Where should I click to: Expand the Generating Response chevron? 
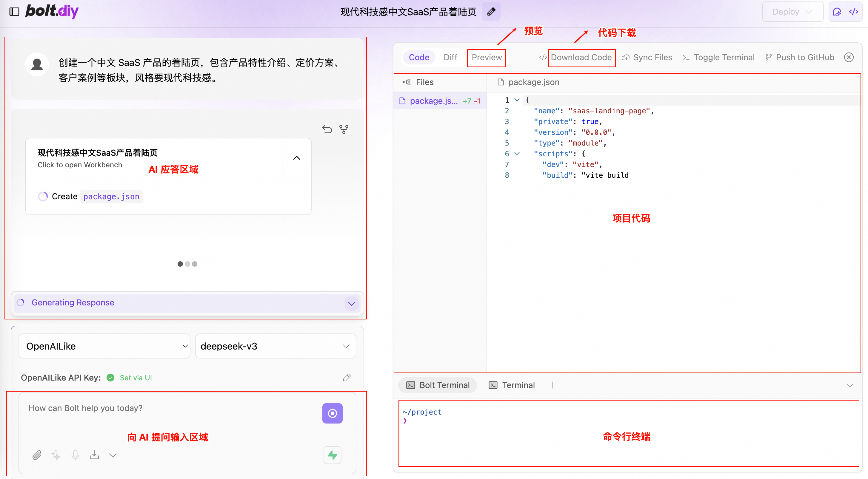pos(351,304)
